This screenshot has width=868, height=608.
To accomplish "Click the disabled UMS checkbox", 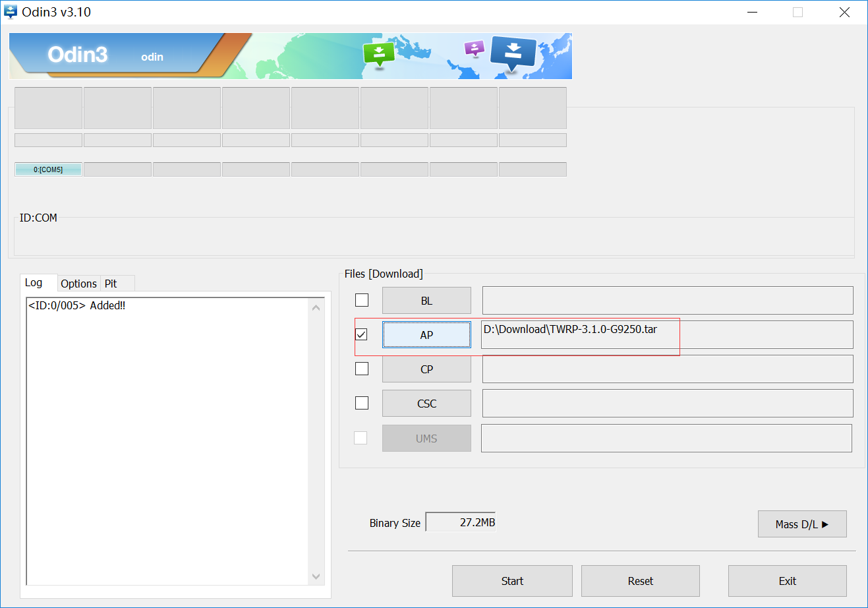I will (x=361, y=438).
